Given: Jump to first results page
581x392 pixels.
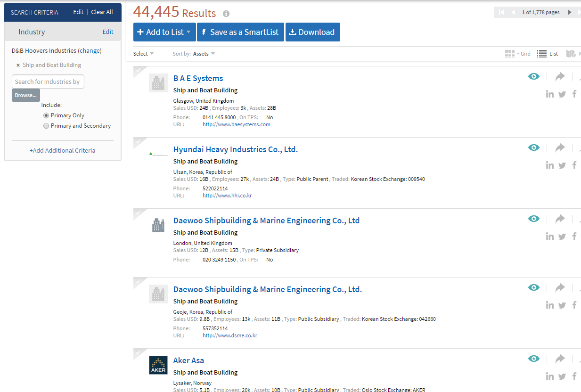Looking at the screenshot, I should [x=501, y=12].
